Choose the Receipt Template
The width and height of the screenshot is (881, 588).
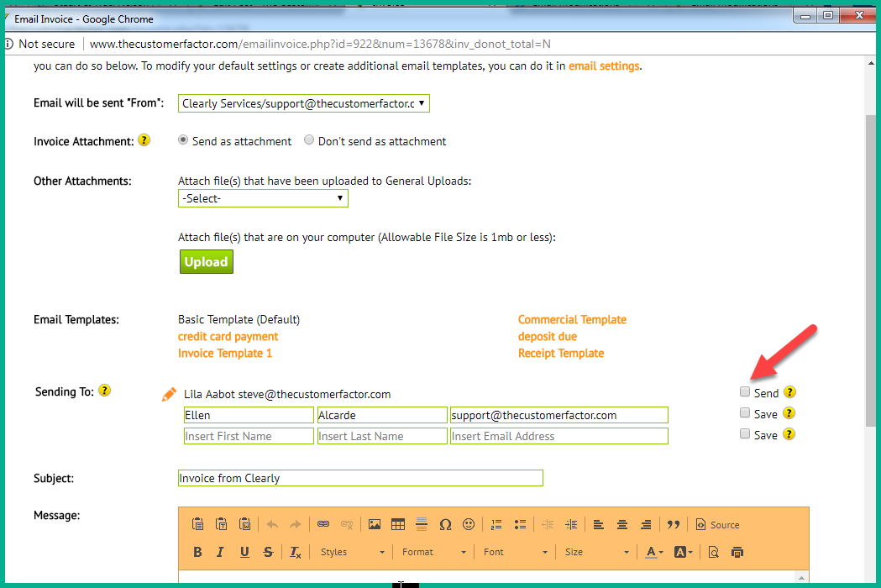[561, 353]
